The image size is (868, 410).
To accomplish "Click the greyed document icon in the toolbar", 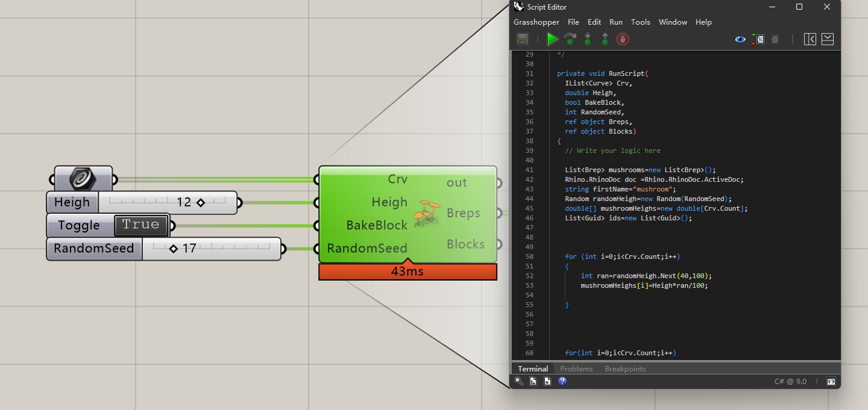I will pos(775,39).
